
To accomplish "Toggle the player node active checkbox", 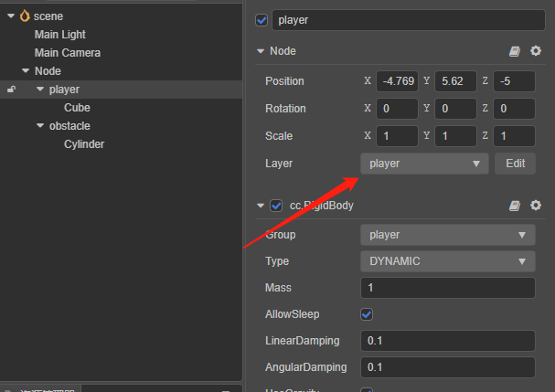I will point(261,20).
